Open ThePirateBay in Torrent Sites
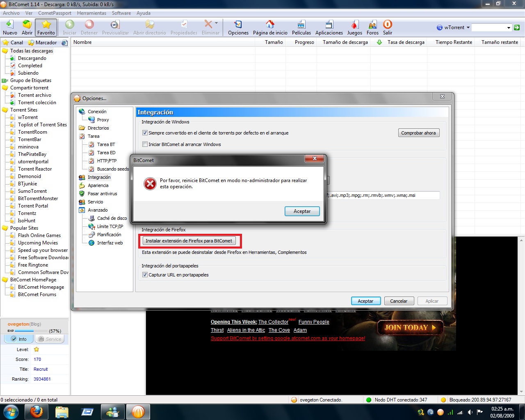The width and height of the screenshot is (525, 420). point(32,154)
